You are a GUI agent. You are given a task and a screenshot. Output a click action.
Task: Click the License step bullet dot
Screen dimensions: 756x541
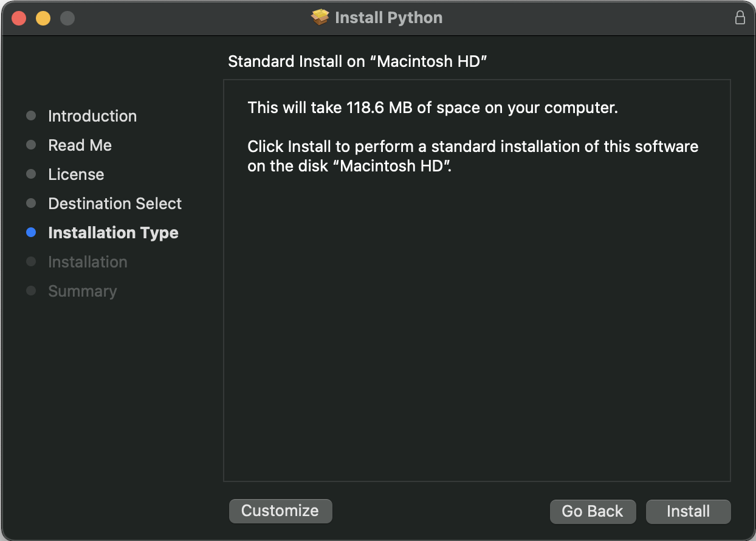click(x=31, y=174)
